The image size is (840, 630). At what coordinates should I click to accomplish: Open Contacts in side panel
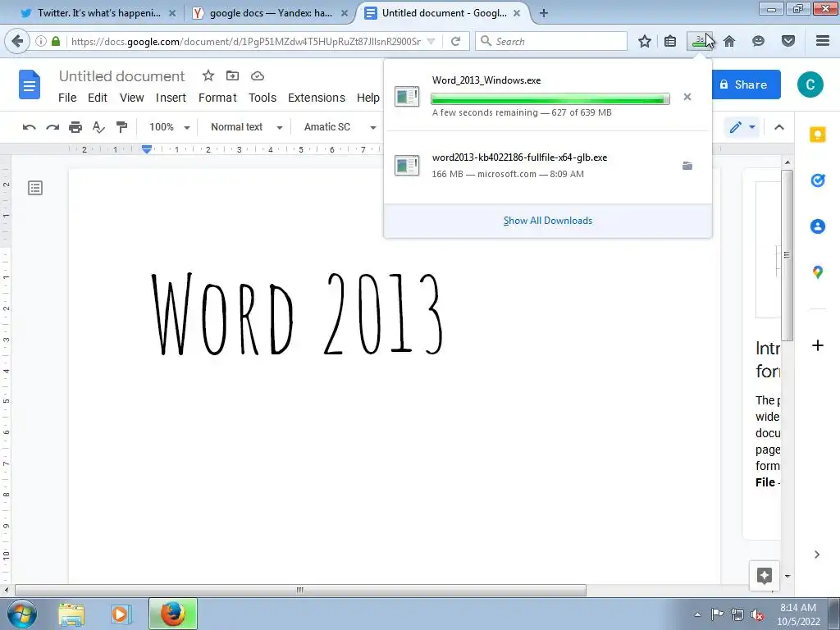818,226
